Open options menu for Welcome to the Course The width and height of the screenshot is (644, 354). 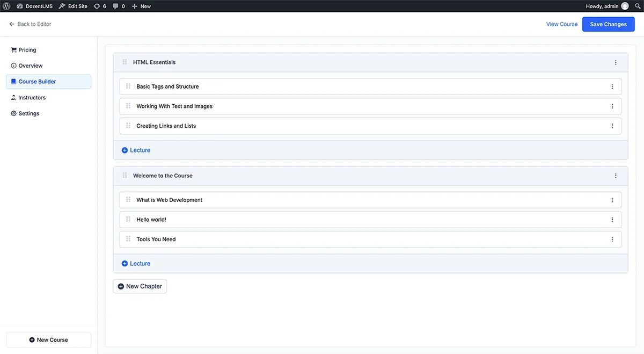click(x=616, y=176)
